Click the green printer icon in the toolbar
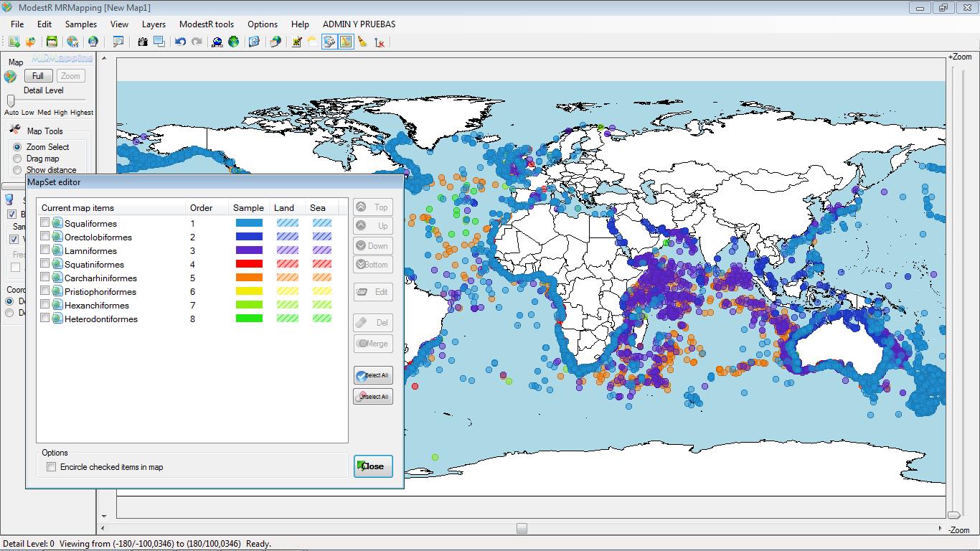 pos(52,42)
